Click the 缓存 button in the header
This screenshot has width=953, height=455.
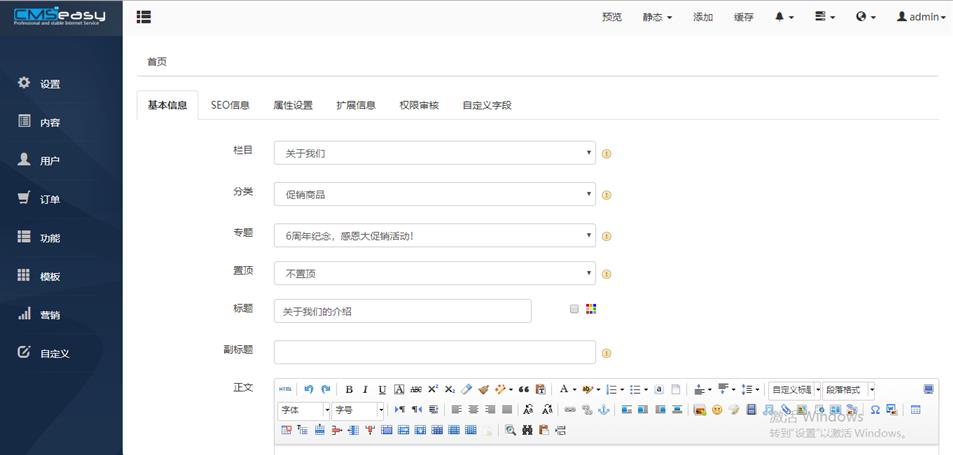[x=743, y=17]
